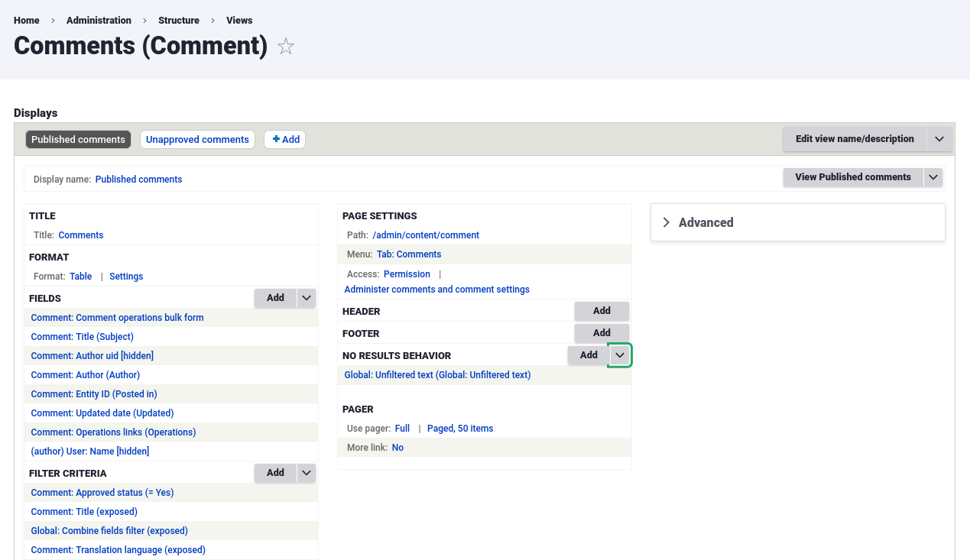Click the Paged, 50 items link
The height and width of the screenshot is (560, 970).
[x=459, y=429]
